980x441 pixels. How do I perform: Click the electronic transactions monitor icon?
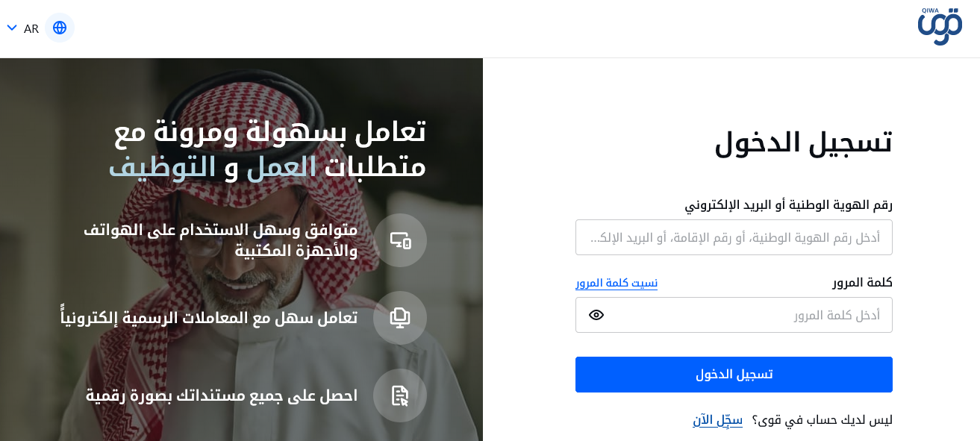pyautogui.click(x=400, y=318)
